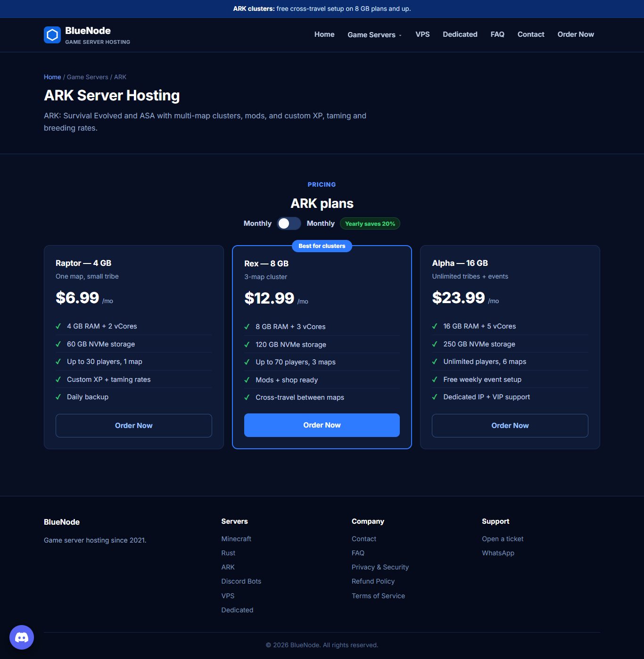Go to Dedicated in the top navigation

pyautogui.click(x=460, y=34)
